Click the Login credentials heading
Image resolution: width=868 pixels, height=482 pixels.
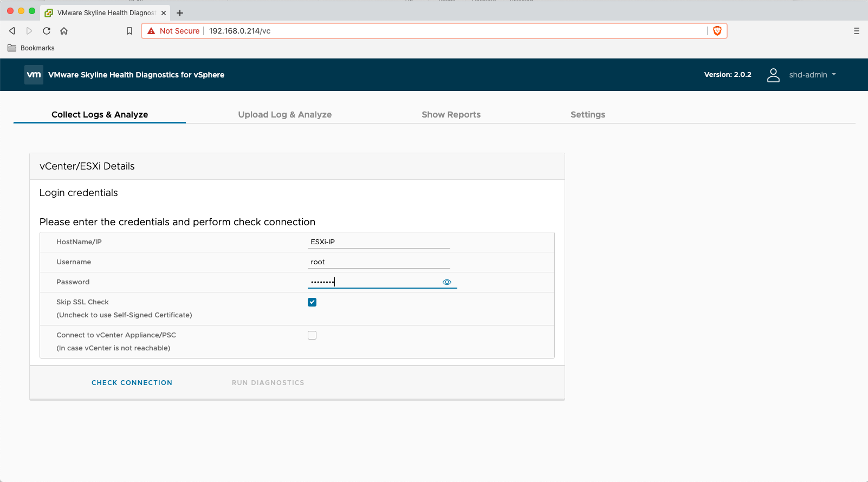pos(79,193)
